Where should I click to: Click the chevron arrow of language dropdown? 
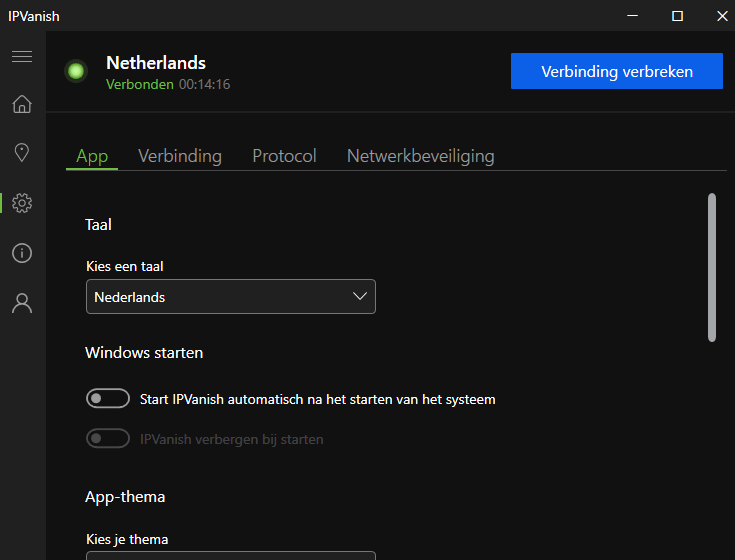click(360, 296)
